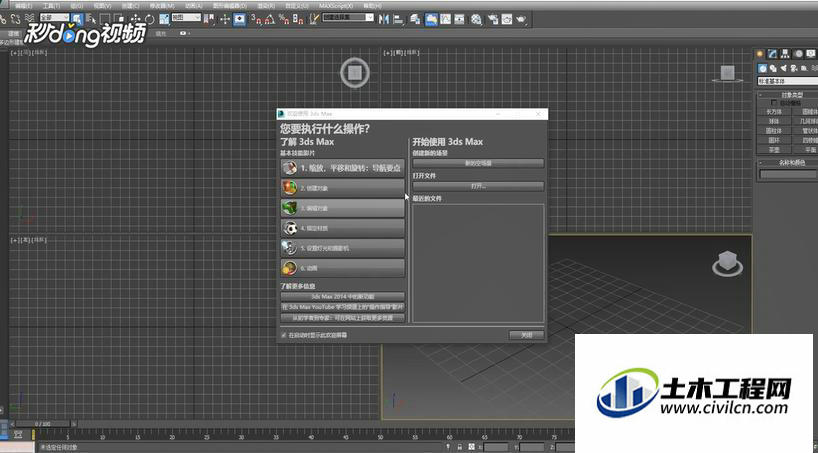
Task: Select Lights category in Create panel
Action: [x=783, y=68]
